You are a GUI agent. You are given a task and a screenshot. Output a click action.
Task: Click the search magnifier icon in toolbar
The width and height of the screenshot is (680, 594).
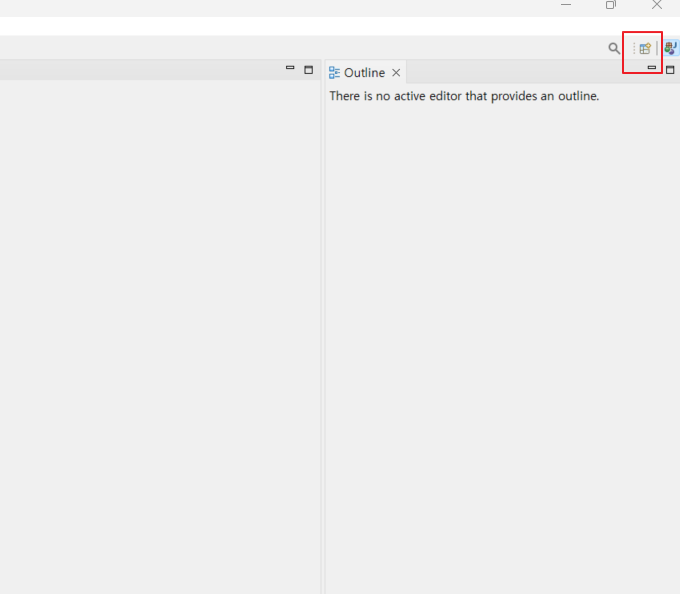point(614,48)
